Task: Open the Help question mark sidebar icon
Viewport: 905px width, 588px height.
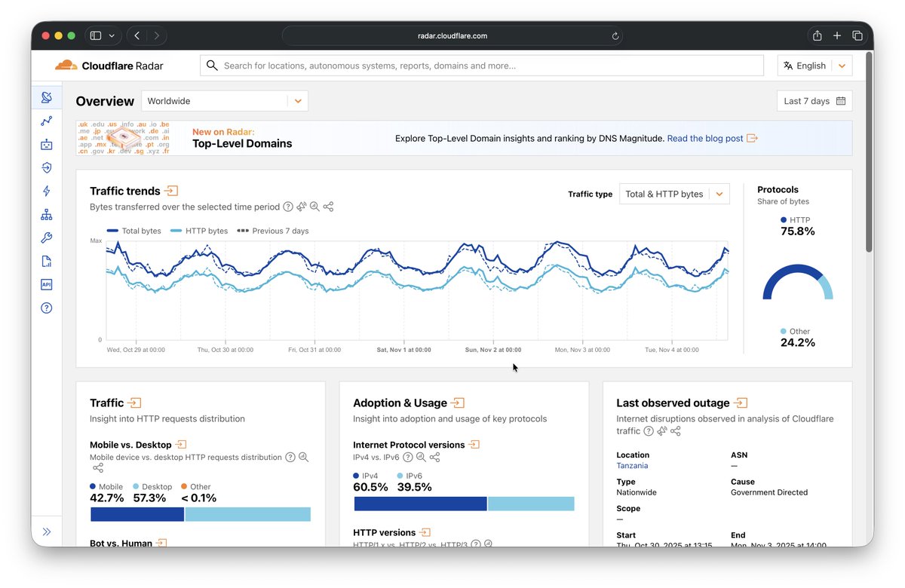Action: coord(47,308)
